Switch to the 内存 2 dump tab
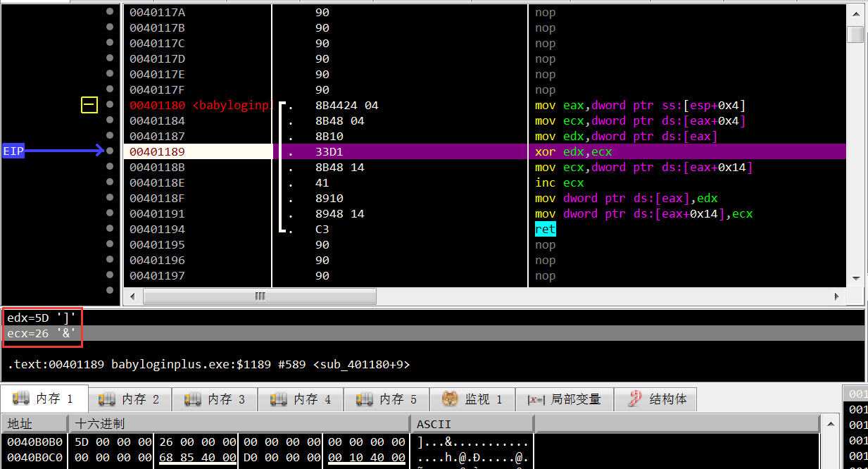This screenshot has height=469, width=868. (x=130, y=399)
